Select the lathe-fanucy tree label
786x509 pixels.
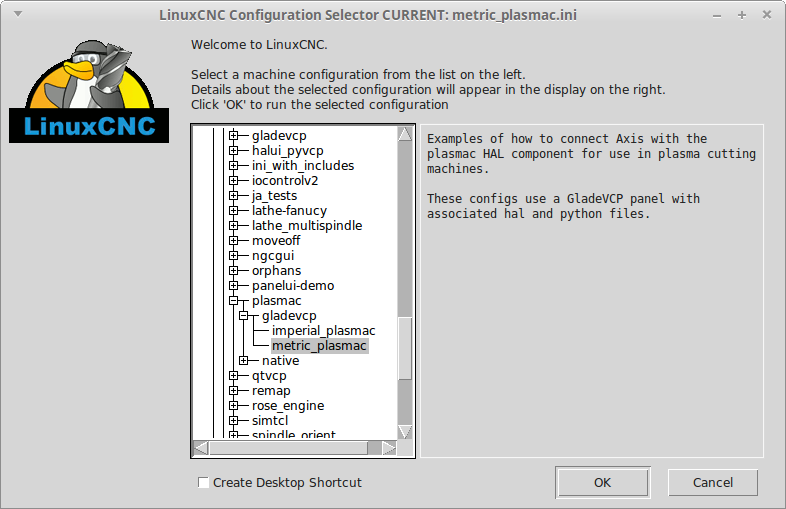coord(289,211)
